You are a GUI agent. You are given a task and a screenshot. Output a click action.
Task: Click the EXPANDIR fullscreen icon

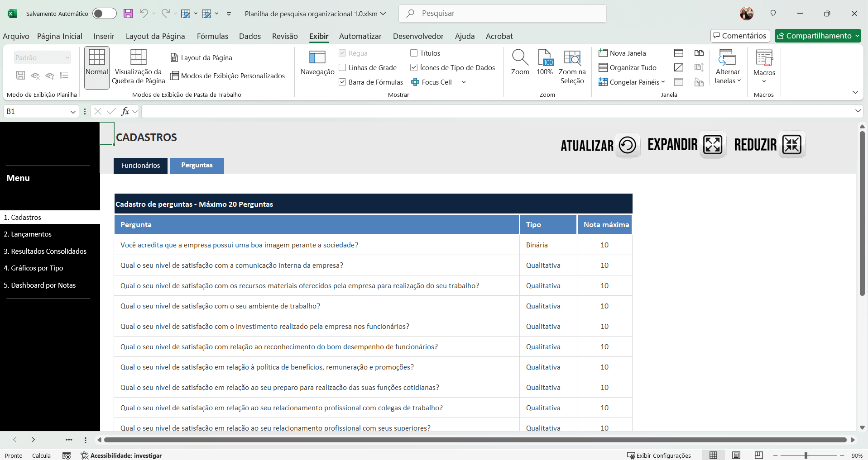713,145
